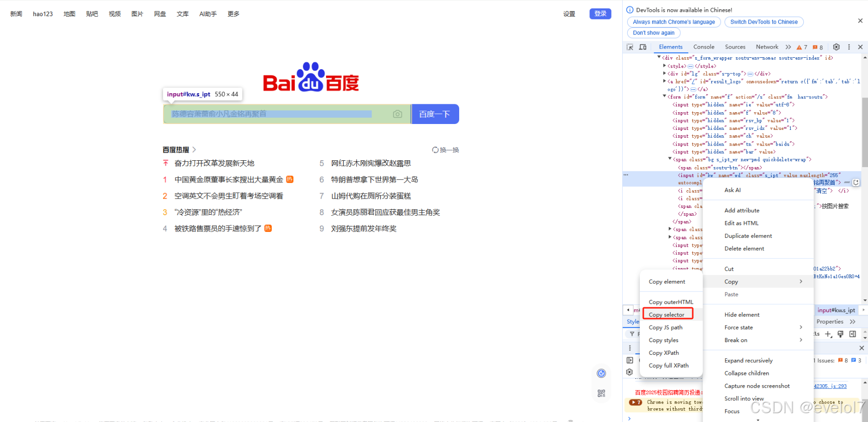The image size is (868, 422).
Task: Open console settings gear icon
Action: pos(630,372)
